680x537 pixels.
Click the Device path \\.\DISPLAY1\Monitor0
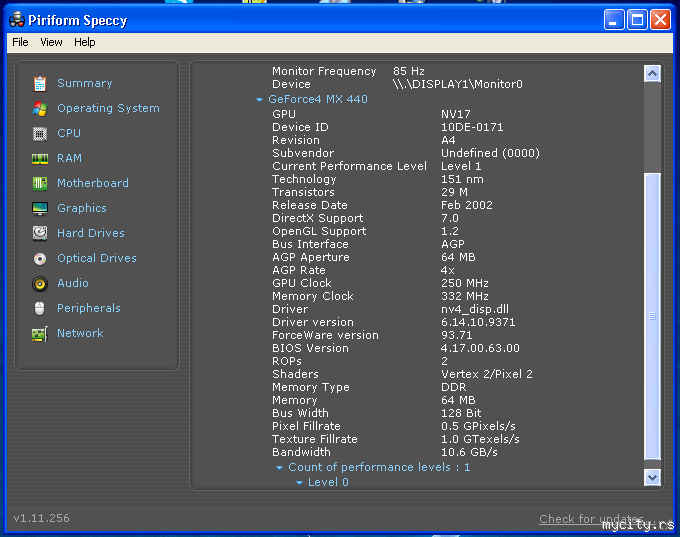tap(458, 84)
